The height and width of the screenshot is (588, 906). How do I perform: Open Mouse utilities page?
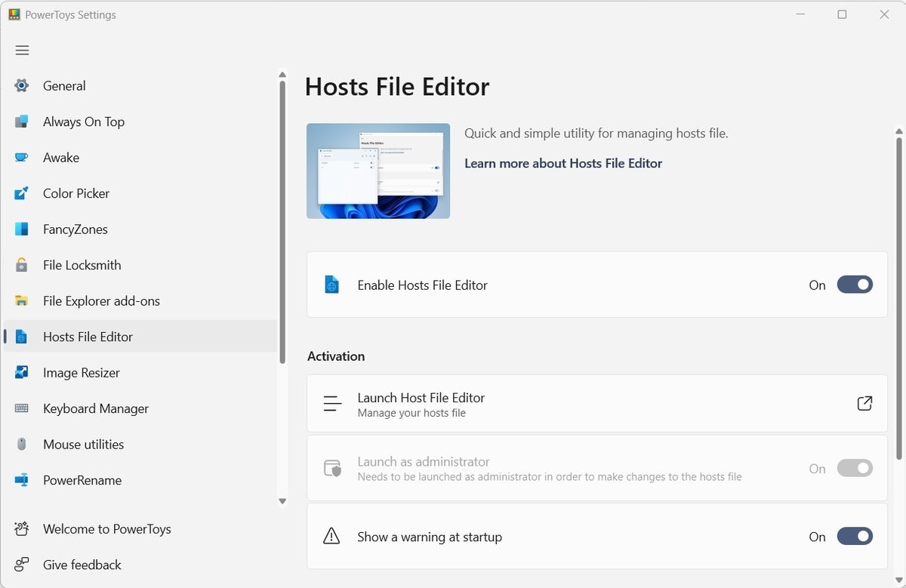click(140, 445)
